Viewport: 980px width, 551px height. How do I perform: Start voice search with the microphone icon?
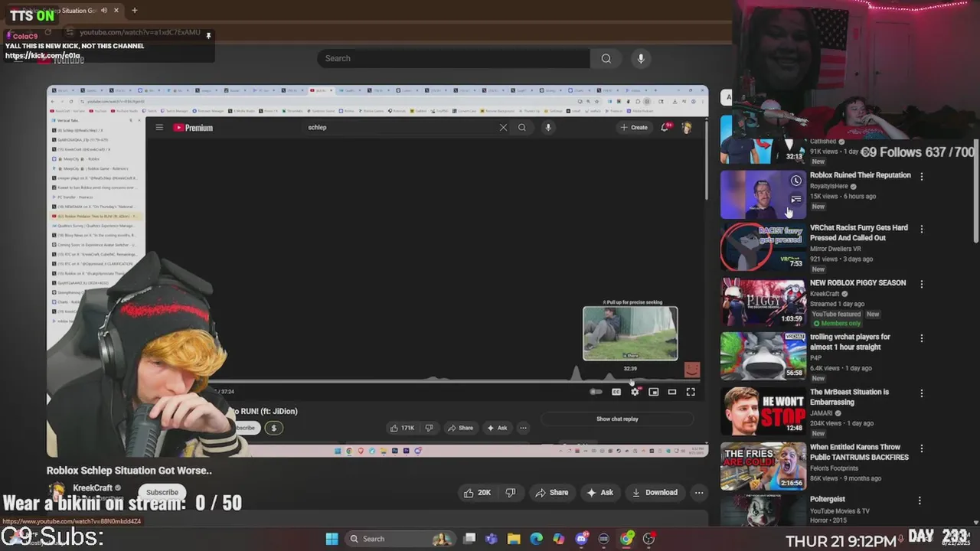point(641,58)
